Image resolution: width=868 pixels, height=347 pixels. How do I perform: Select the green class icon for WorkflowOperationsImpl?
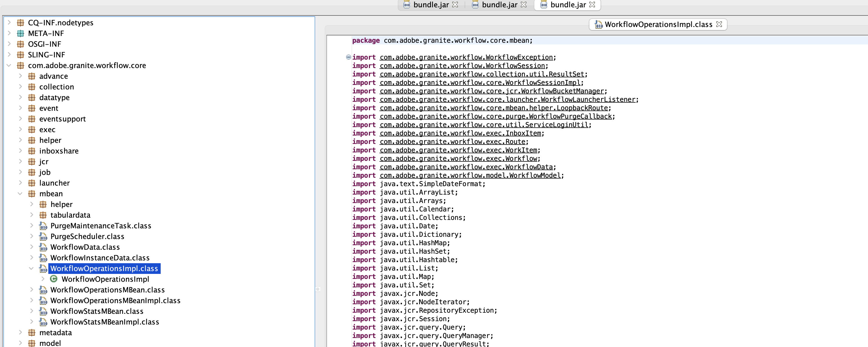tap(54, 279)
